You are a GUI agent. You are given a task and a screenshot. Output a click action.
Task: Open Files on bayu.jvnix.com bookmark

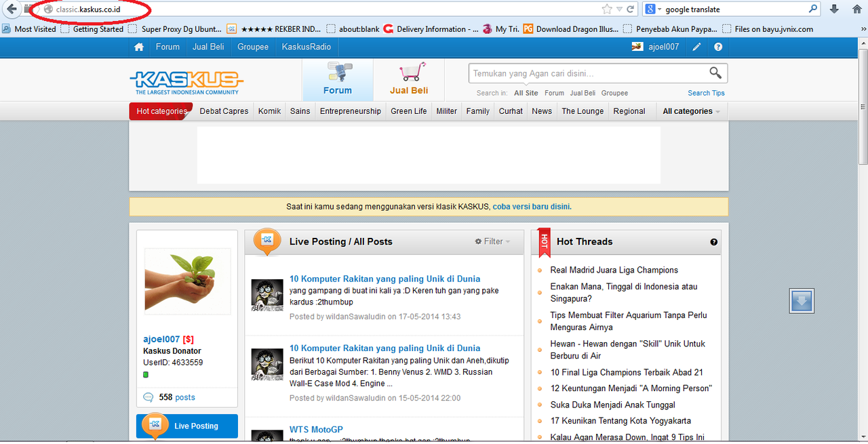point(768,29)
